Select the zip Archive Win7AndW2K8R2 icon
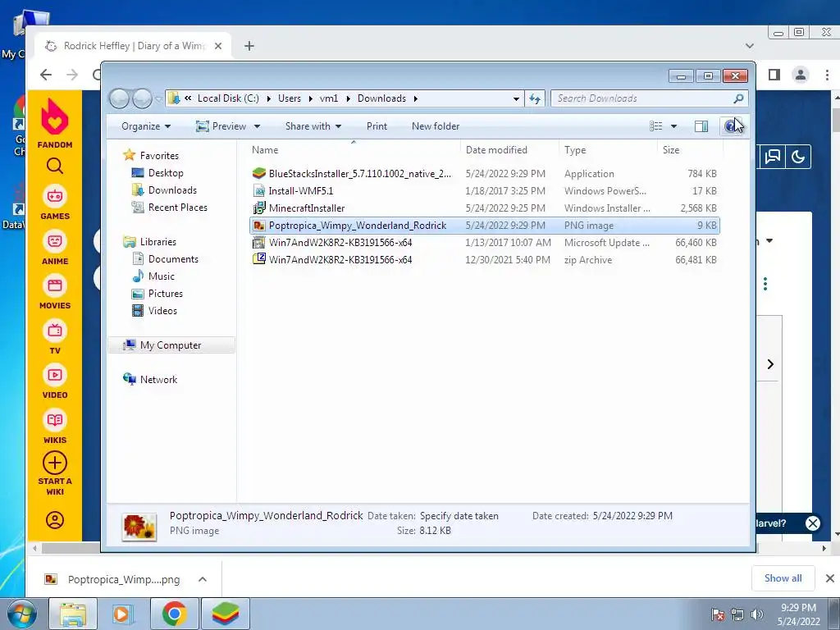This screenshot has height=630, width=840. tap(259, 259)
